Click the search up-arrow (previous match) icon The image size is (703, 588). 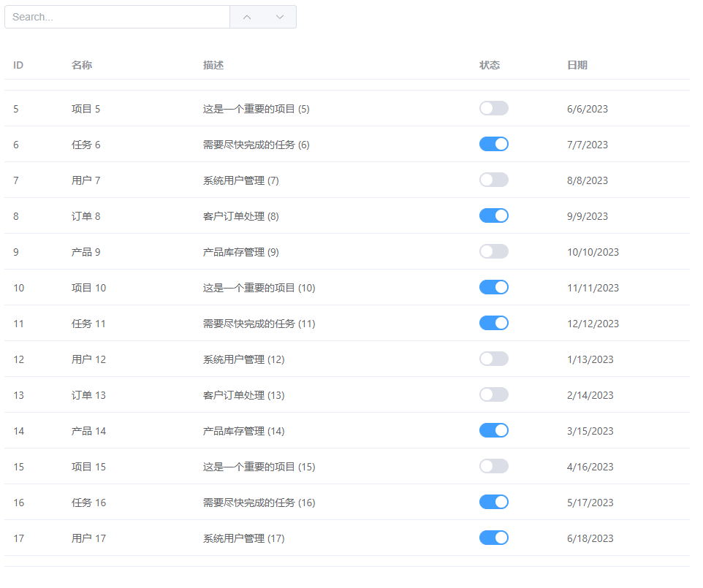246,17
